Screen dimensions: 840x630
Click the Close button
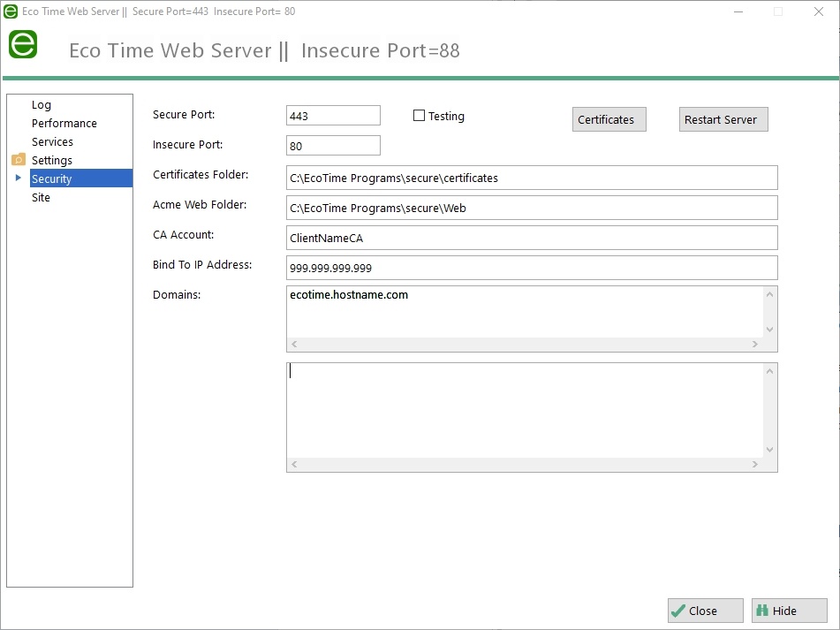(705, 611)
